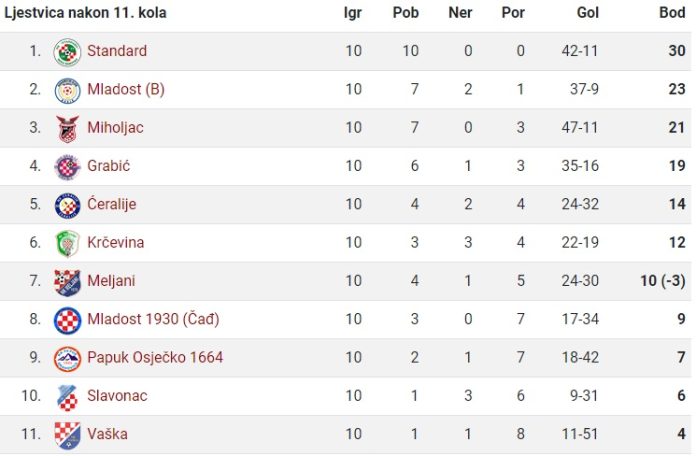Open the Miholjac eagle crest icon

[x=67, y=129]
